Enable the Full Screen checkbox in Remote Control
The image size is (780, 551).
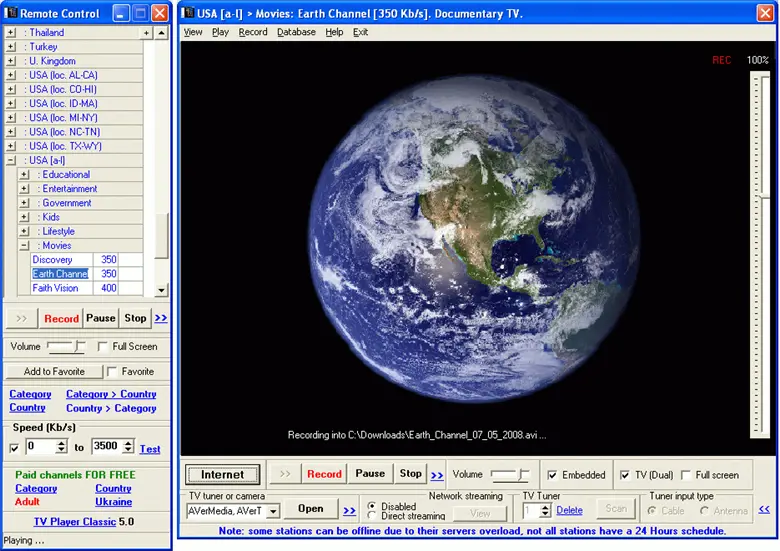[103, 347]
